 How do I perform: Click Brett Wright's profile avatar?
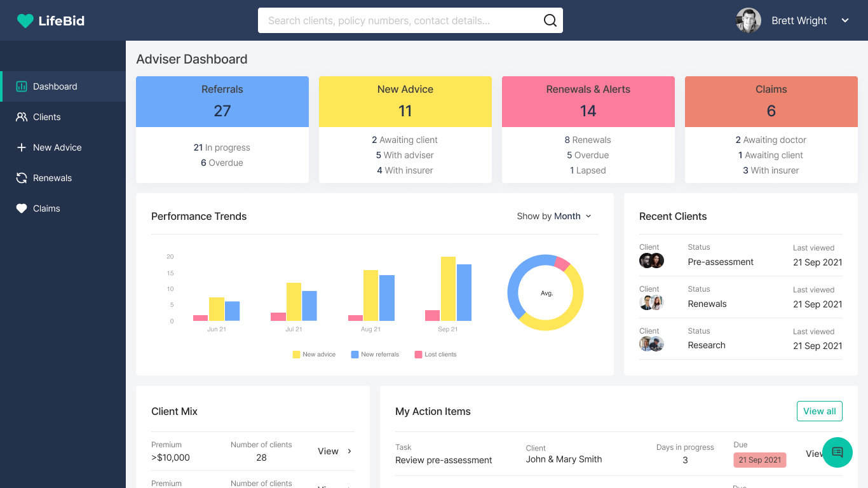[748, 20]
